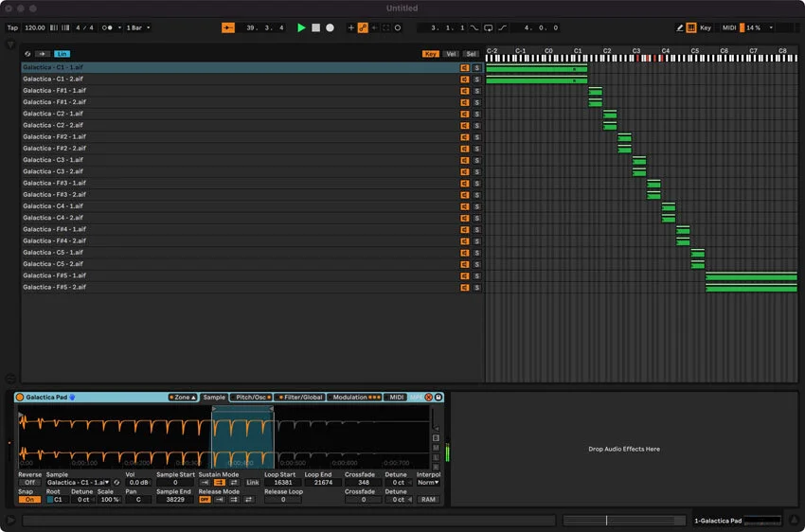
Task: Click the distribute ranges arrow icon
Action: 43,54
